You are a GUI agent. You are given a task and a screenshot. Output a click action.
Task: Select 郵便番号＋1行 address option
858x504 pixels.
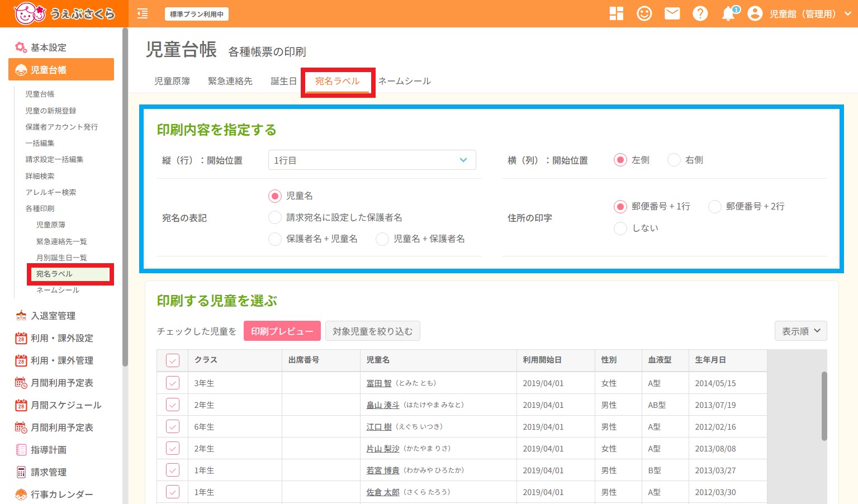620,207
